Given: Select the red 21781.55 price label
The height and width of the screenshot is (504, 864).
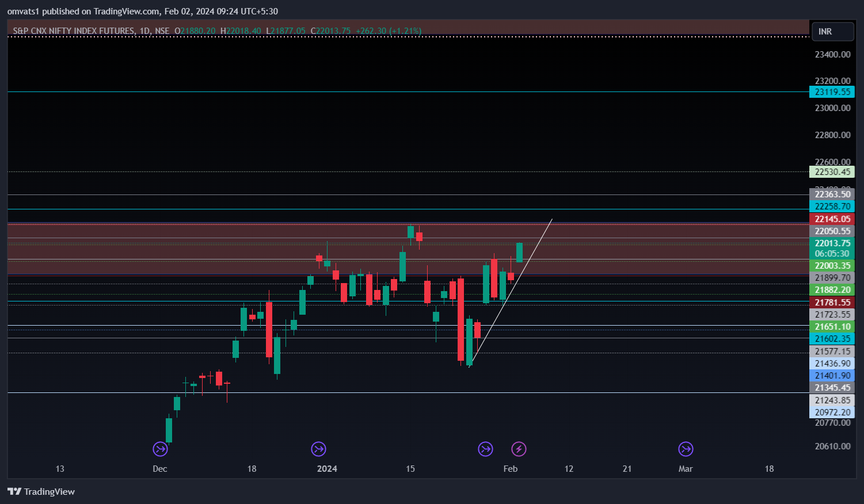Looking at the screenshot, I should coord(832,303).
